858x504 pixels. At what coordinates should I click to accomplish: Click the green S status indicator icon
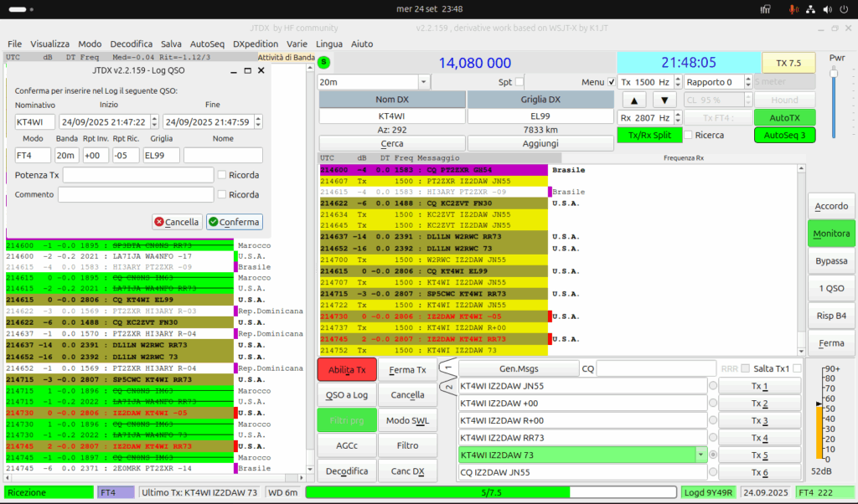[x=324, y=62]
